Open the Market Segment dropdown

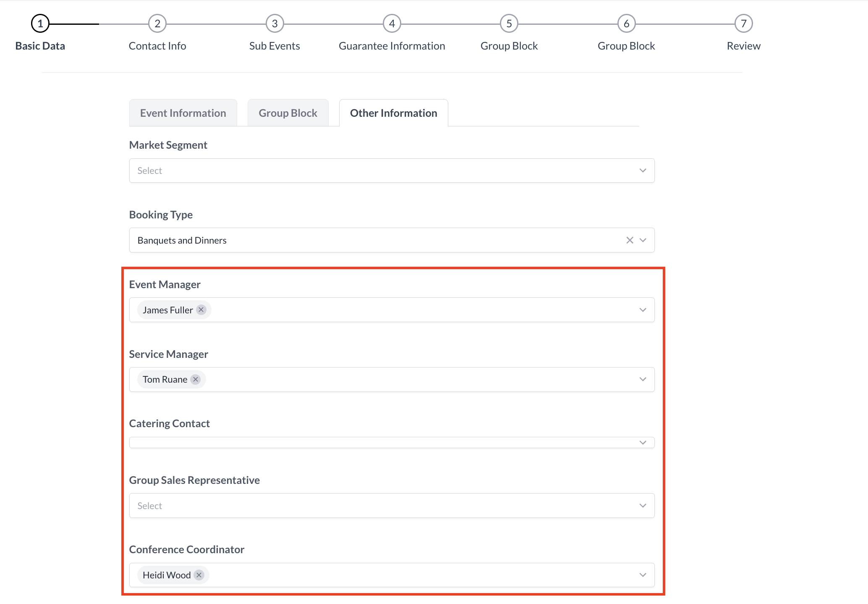642,171
